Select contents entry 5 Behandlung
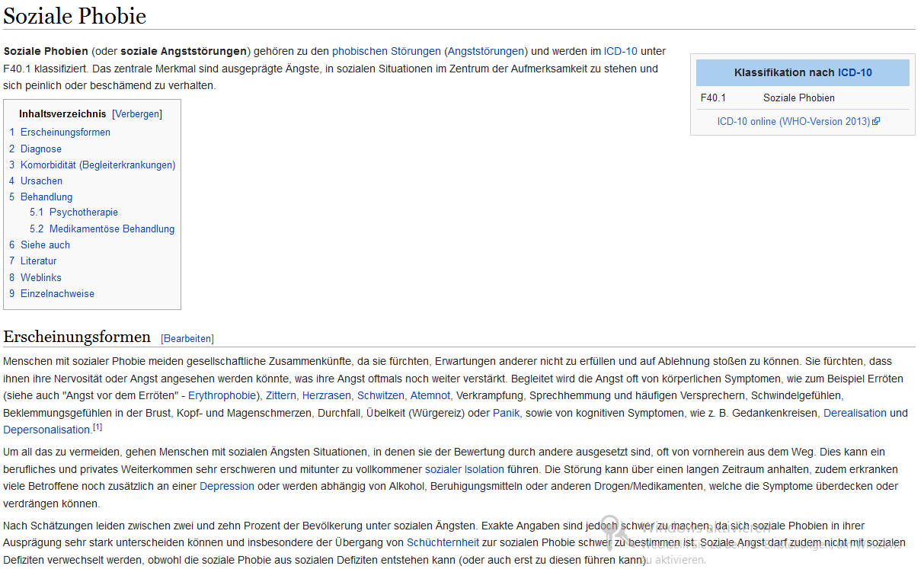 [x=41, y=197]
